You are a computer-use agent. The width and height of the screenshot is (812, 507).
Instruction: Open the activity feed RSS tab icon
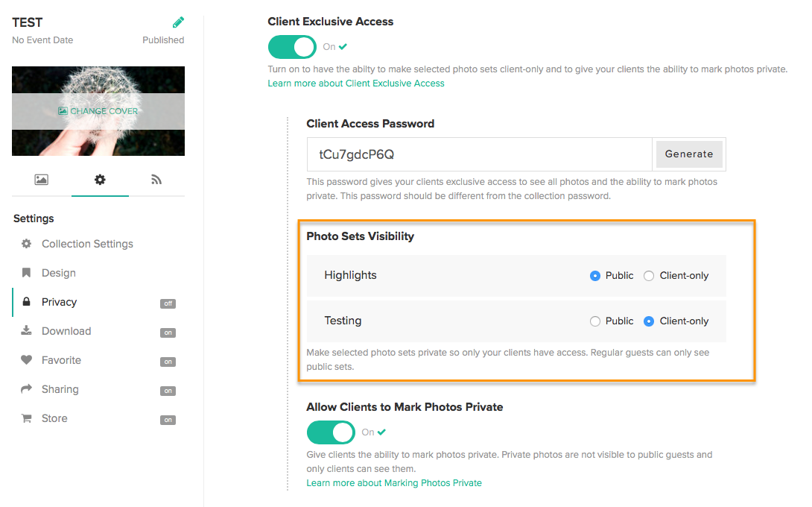coord(156,180)
